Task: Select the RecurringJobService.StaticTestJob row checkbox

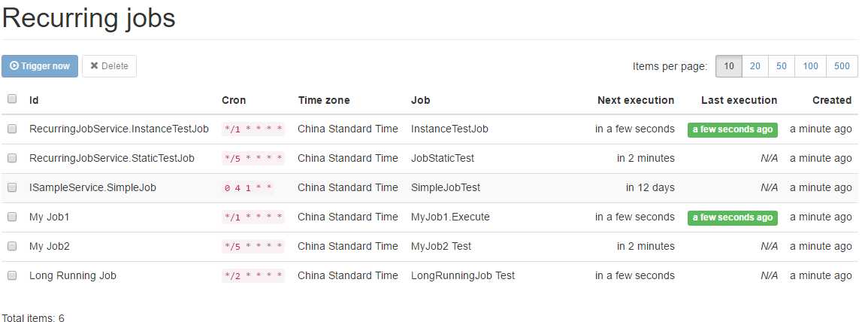Action: coord(12,158)
